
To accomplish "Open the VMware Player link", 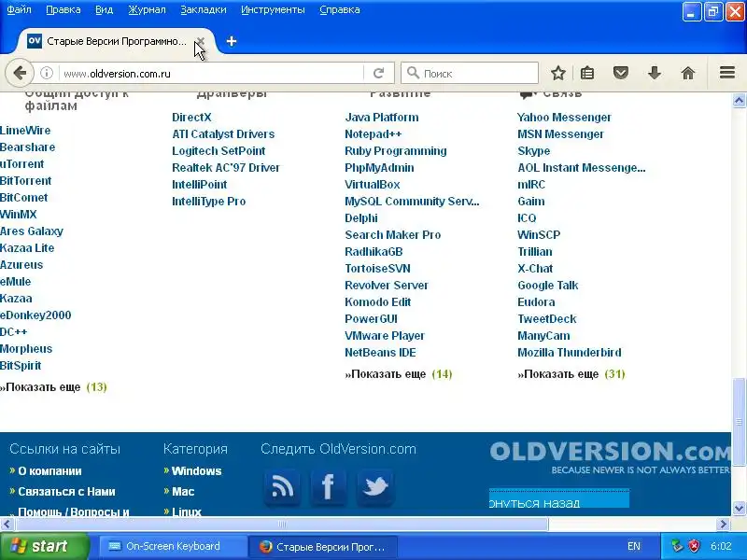I will [x=385, y=336].
